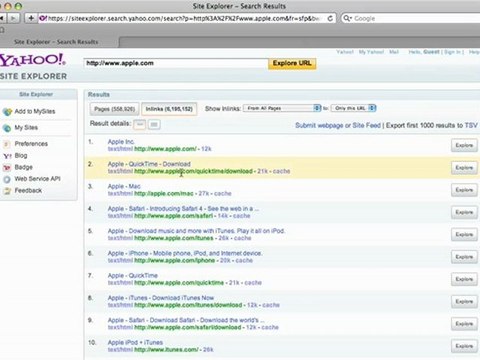
Task: Click the Web Service API icon
Action: pos(7,179)
